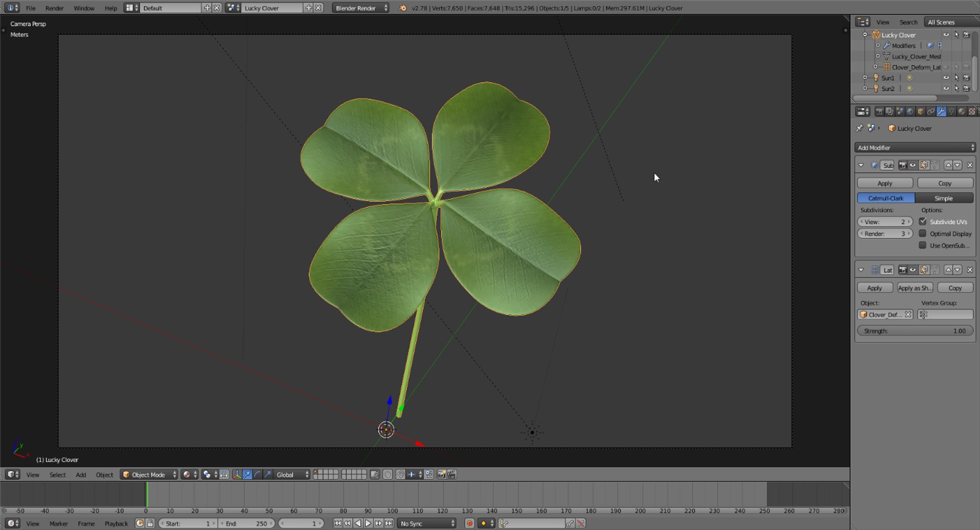The width and height of the screenshot is (980, 530).
Task: Play the animation in reverse
Action: click(x=358, y=523)
